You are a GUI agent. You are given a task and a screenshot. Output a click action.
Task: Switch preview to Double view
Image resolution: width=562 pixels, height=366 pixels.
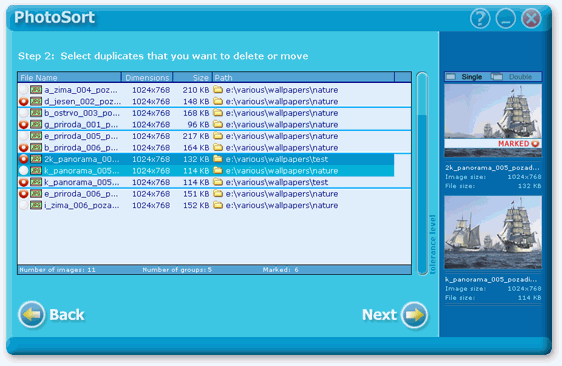point(513,77)
